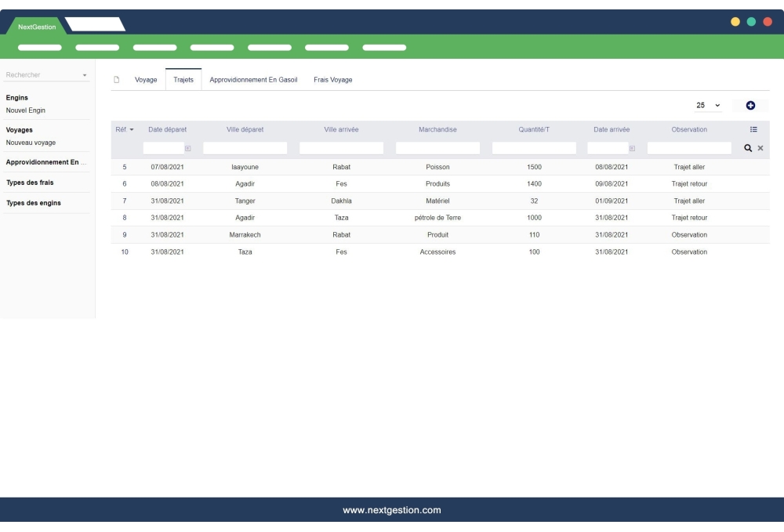
Task: Open the Date départ calendar picker icon
Action: click(187, 148)
